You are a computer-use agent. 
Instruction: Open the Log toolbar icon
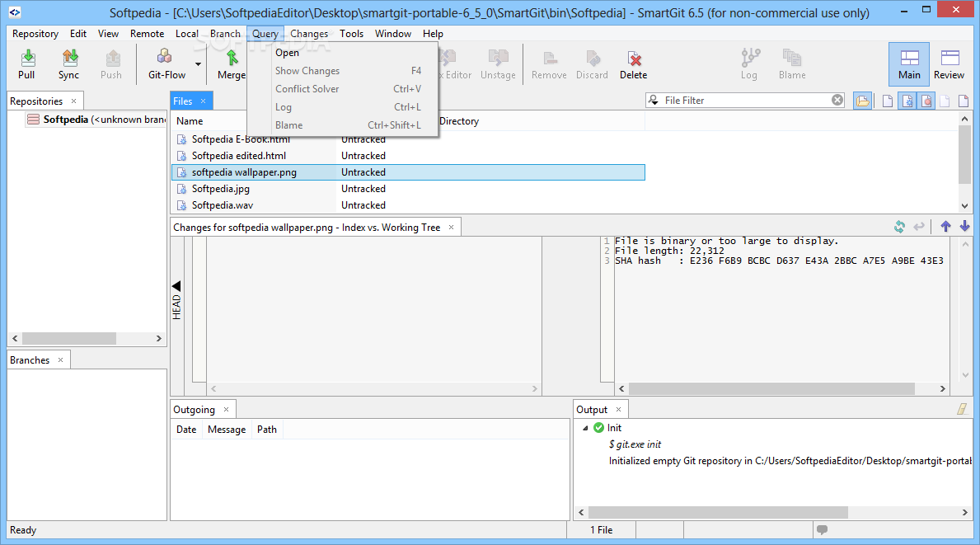pos(749,64)
